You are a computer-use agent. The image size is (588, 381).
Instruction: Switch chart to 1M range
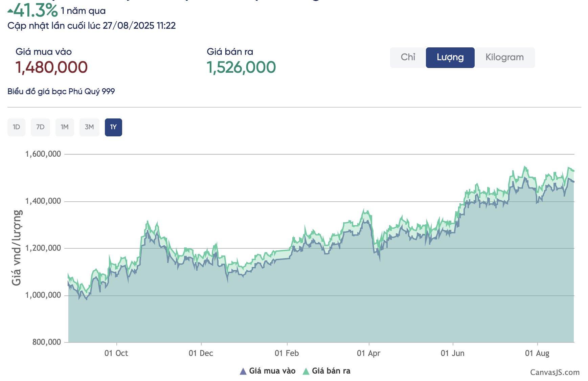65,127
